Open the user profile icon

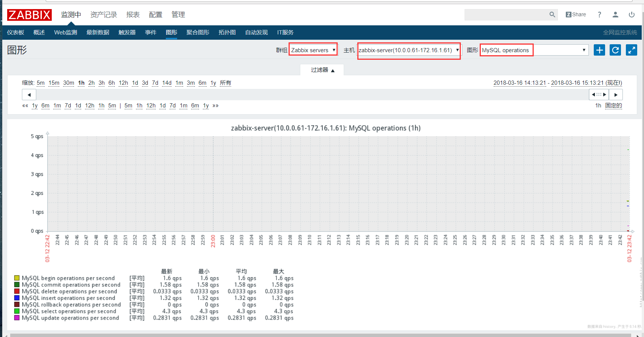615,15
